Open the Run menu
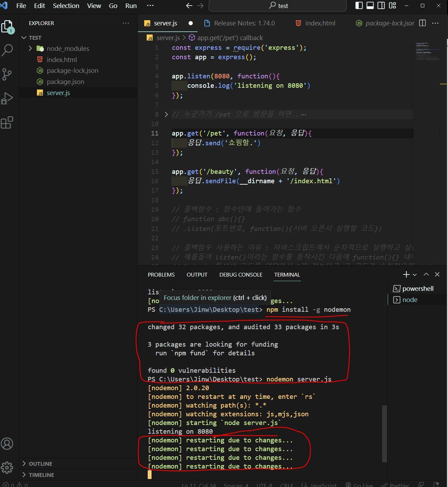The width and height of the screenshot is (448, 487). 131,6
